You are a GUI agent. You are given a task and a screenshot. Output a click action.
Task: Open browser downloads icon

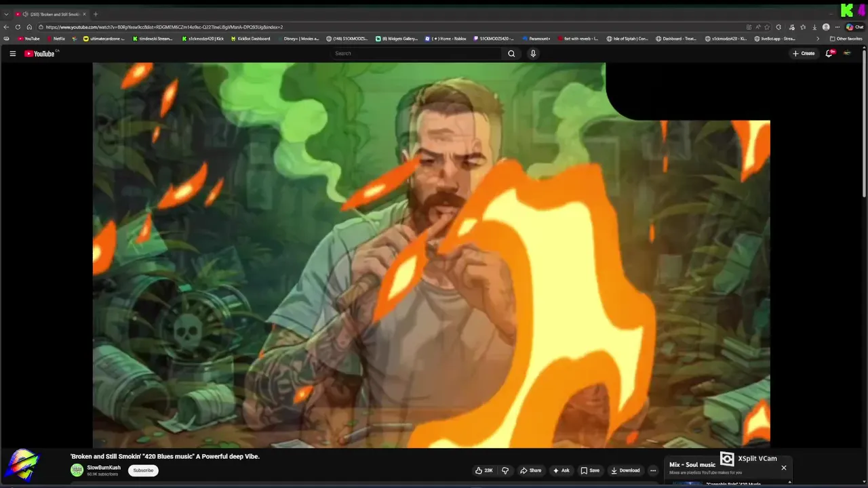click(x=814, y=27)
